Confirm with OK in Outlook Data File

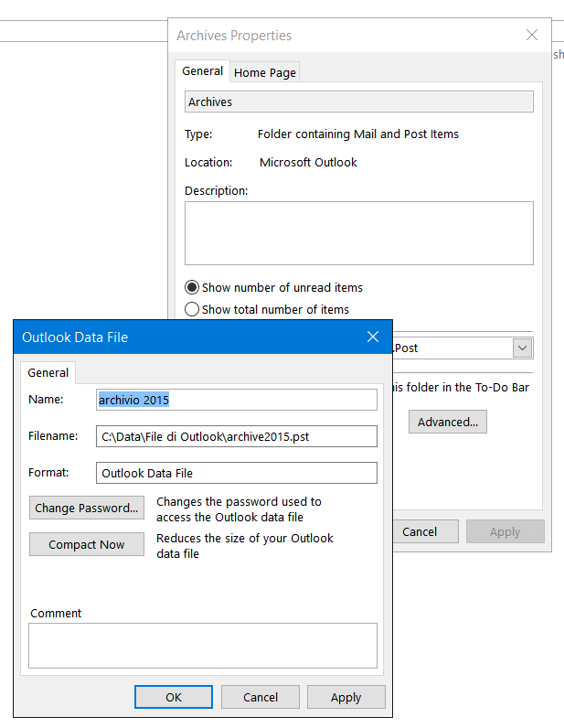click(x=174, y=697)
